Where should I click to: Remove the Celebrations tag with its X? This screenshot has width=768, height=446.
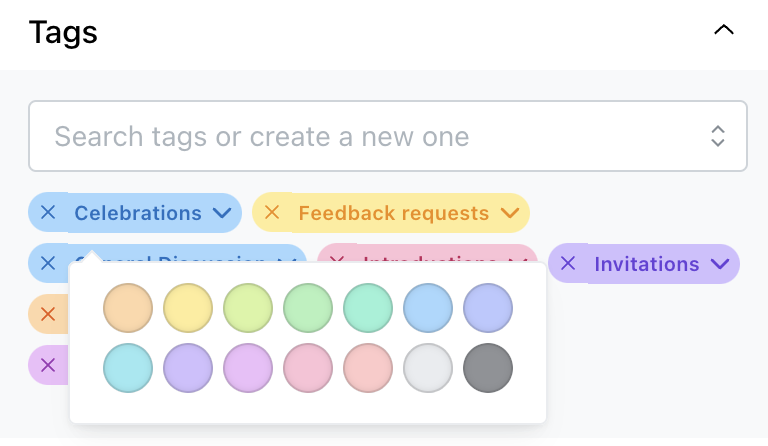point(48,212)
